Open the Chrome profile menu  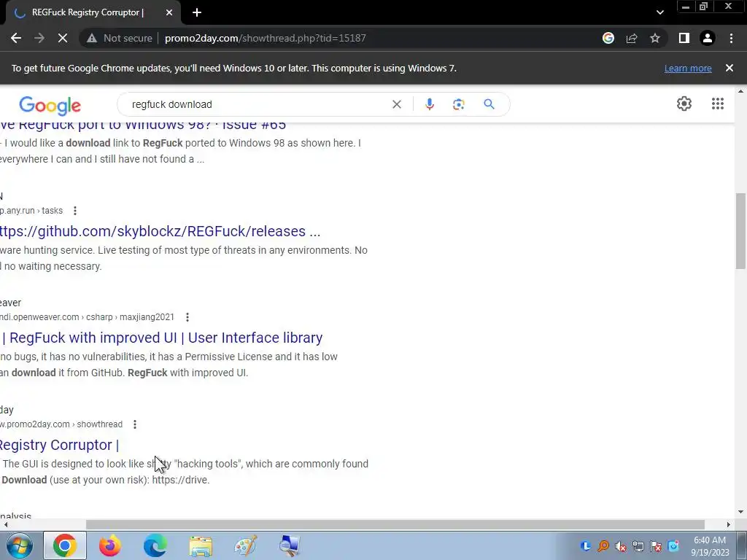[x=708, y=38]
